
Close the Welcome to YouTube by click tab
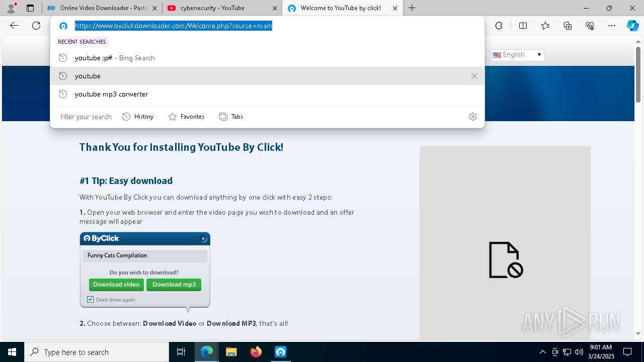(395, 8)
